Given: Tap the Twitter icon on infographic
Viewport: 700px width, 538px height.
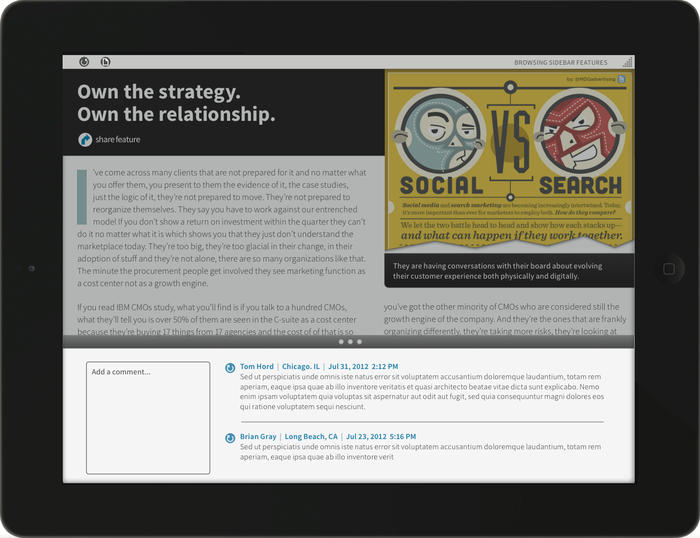Looking at the screenshot, I should (621, 79).
